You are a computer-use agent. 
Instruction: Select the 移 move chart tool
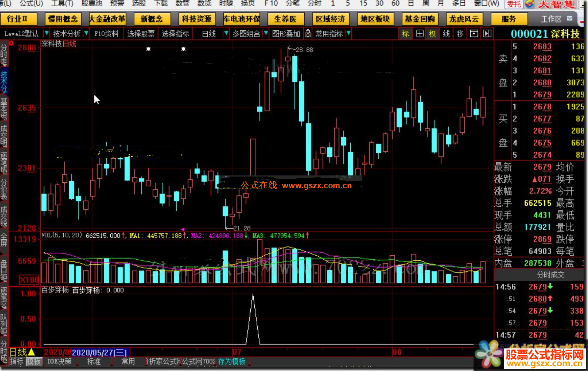(460, 34)
